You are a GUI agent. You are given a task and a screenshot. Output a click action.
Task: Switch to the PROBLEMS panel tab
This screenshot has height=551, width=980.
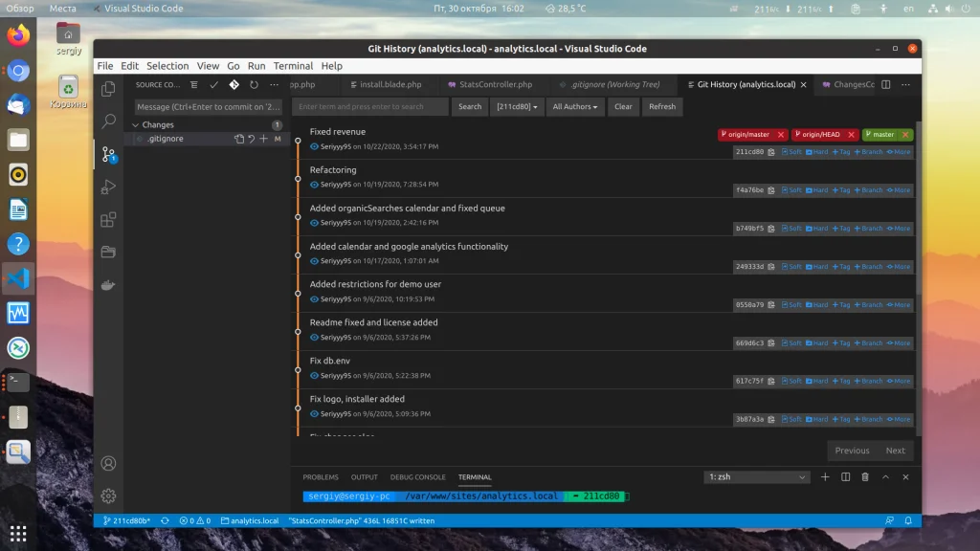pos(321,477)
